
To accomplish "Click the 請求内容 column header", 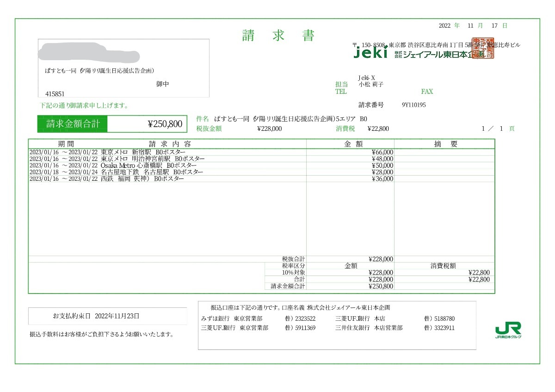I will (170, 144).
